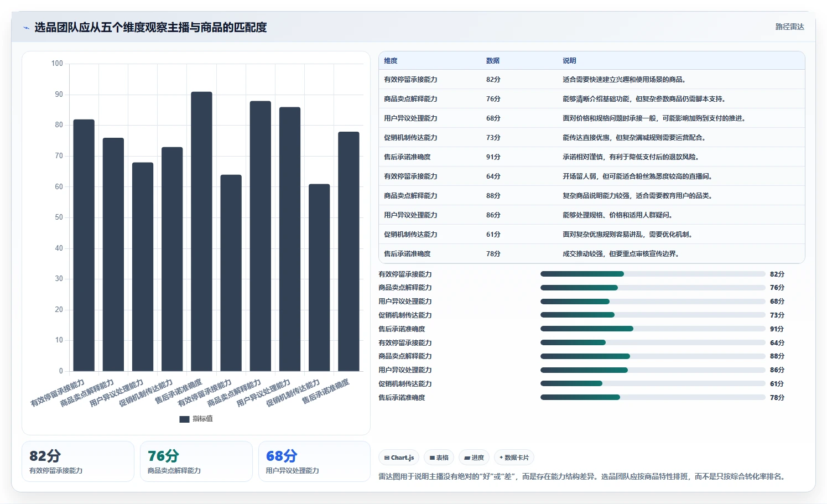Click the 指标值 legend color box
Viewport: 827px width, 504px height.
coord(184,419)
